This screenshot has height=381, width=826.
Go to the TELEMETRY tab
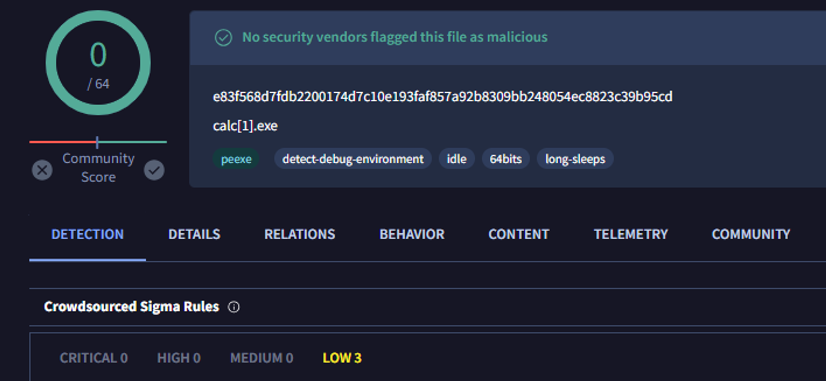631,234
